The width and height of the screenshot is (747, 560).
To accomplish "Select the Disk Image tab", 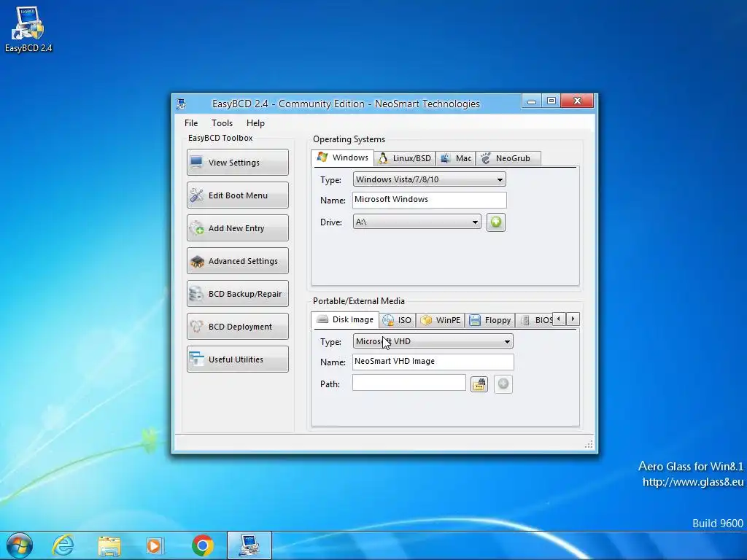I will (x=345, y=319).
